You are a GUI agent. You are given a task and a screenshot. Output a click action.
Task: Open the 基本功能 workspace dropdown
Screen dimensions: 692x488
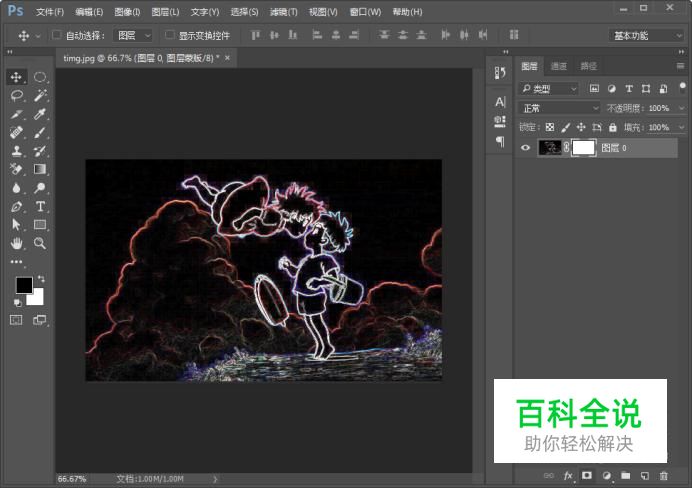point(646,36)
